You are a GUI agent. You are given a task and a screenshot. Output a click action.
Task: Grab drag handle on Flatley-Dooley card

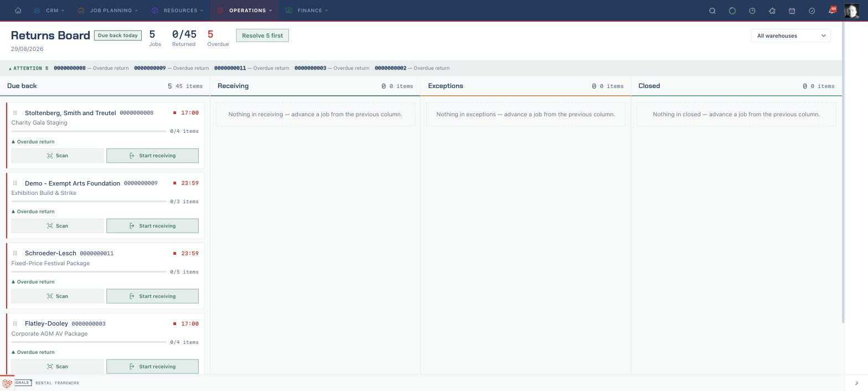[15, 324]
